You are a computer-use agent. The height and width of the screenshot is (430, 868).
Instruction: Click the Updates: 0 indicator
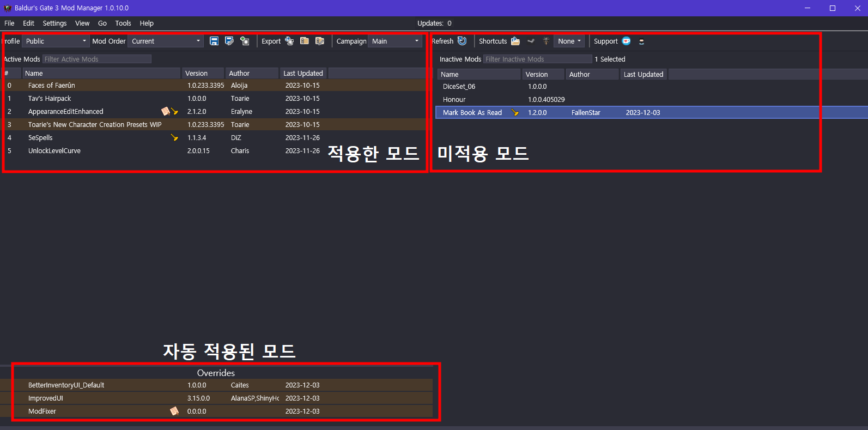(434, 23)
